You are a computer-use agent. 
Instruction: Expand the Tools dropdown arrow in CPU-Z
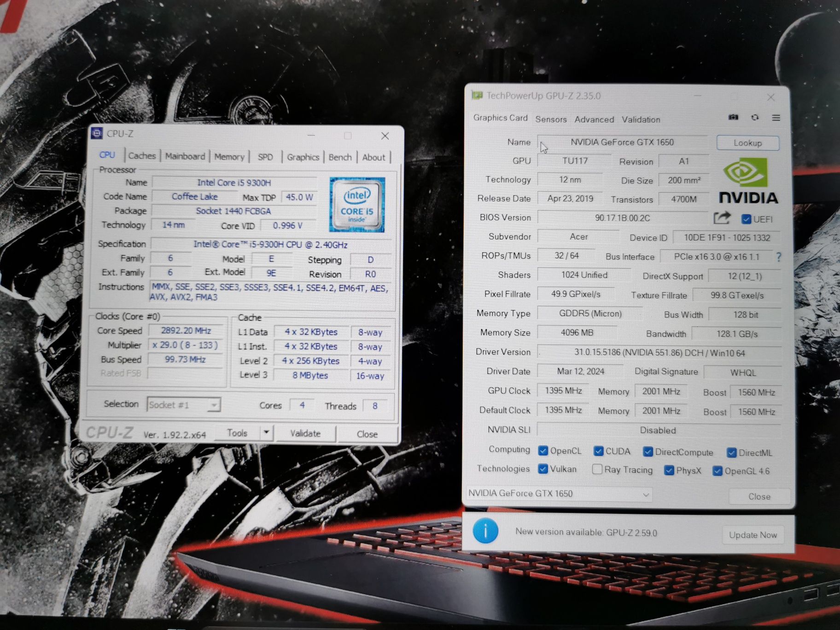(266, 433)
